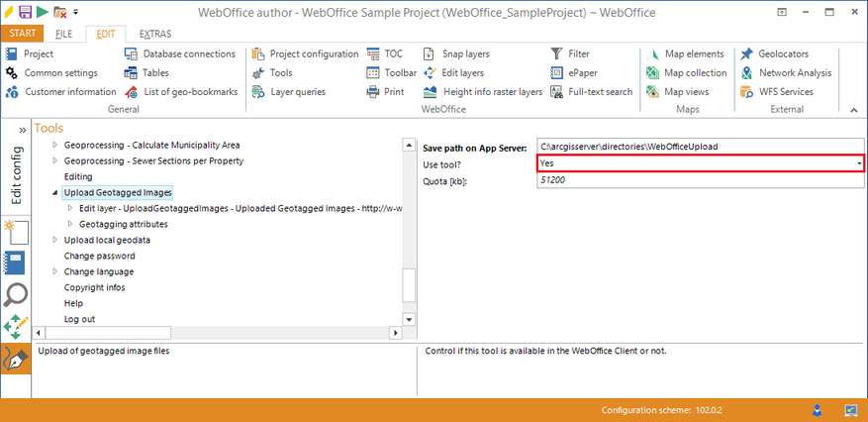Expand the Geotagging attributes node

click(69, 224)
